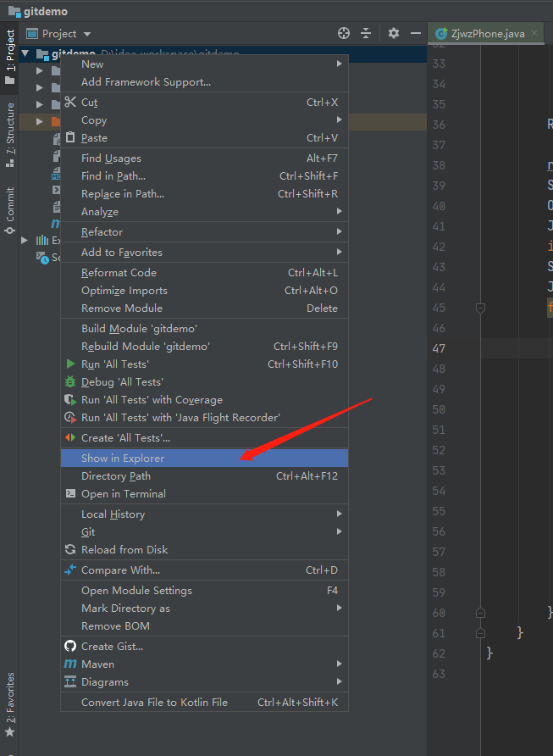Choose Build Module 'gitdemo'

(204, 328)
